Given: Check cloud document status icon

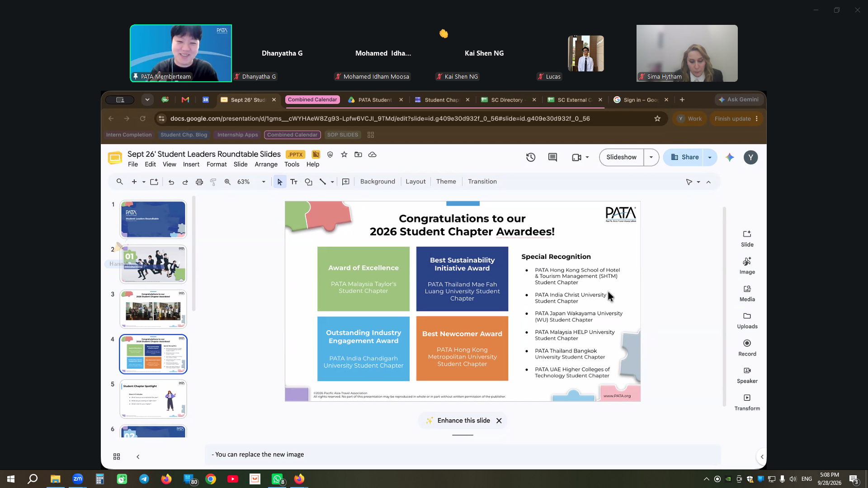Looking at the screenshot, I should 373,155.
